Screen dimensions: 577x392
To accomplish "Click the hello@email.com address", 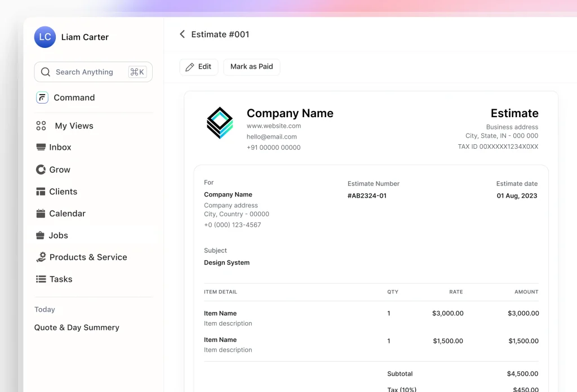I will click(272, 136).
